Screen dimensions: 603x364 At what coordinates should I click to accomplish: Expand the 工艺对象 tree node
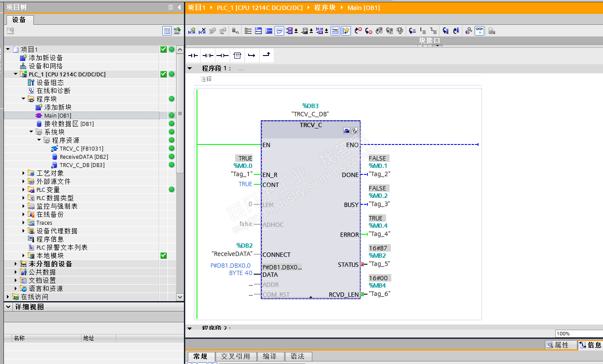pyautogui.click(x=24, y=173)
